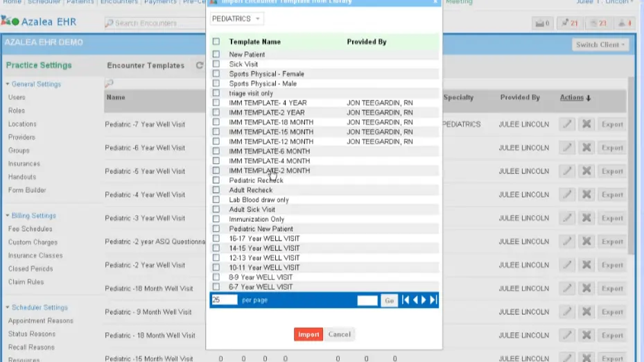644x362 pixels.
Task: Open the inbox notification icon showing 0
Action: [x=541, y=24]
